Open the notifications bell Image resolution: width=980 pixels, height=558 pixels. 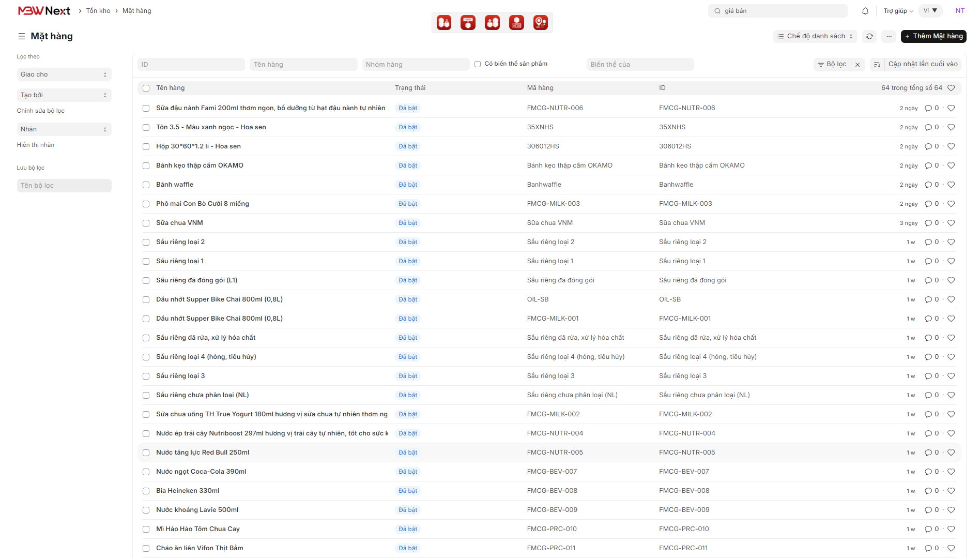[x=865, y=11]
